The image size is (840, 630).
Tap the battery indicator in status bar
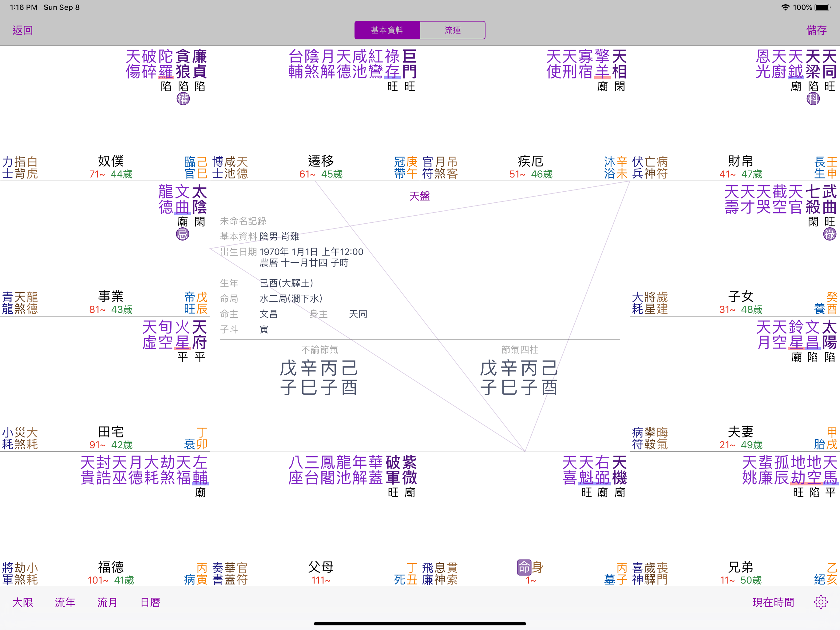[x=822, y=7]
